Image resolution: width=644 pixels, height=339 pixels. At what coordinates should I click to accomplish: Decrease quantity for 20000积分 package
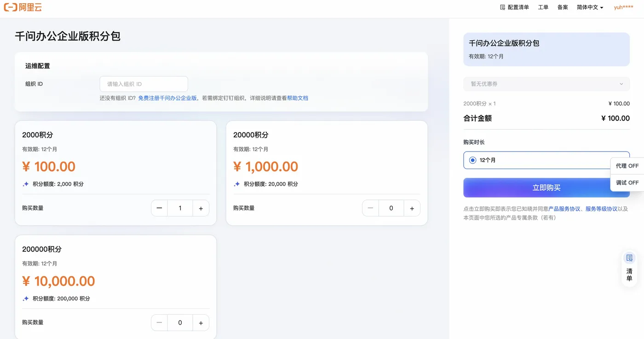370,208
